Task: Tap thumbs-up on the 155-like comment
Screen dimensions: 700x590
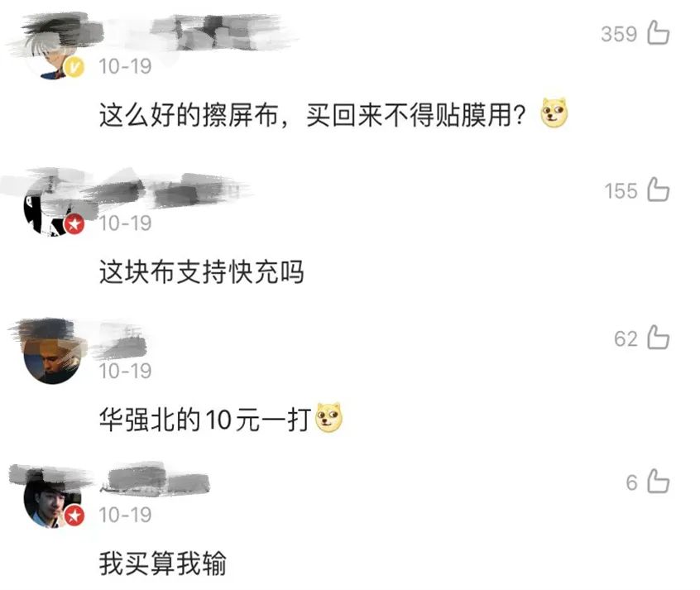Action: tap(659, 189)
